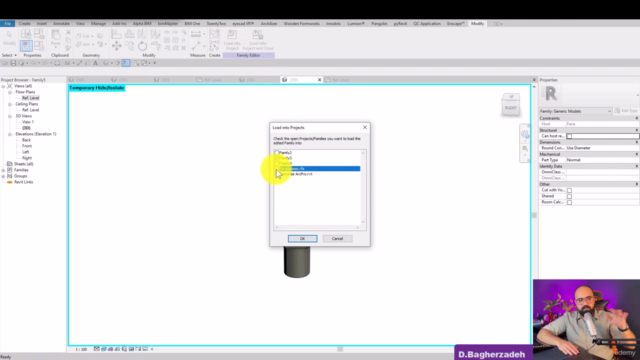Toggle the Room Calculation Point checkbox
The width and height of the screenshot is (640, 360).
tap(569, 202)
